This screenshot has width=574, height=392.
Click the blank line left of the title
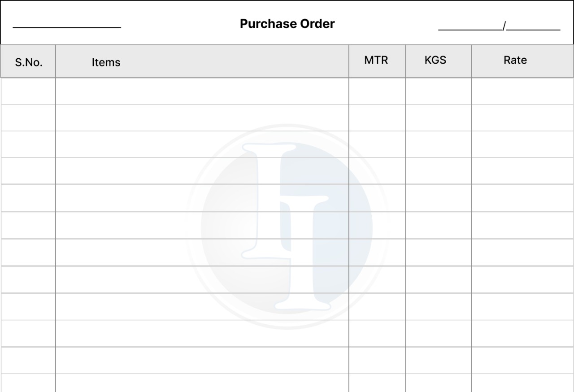67,25
